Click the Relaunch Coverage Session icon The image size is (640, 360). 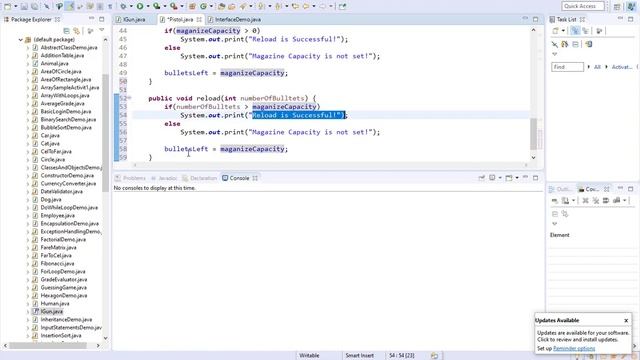point(555,200)
